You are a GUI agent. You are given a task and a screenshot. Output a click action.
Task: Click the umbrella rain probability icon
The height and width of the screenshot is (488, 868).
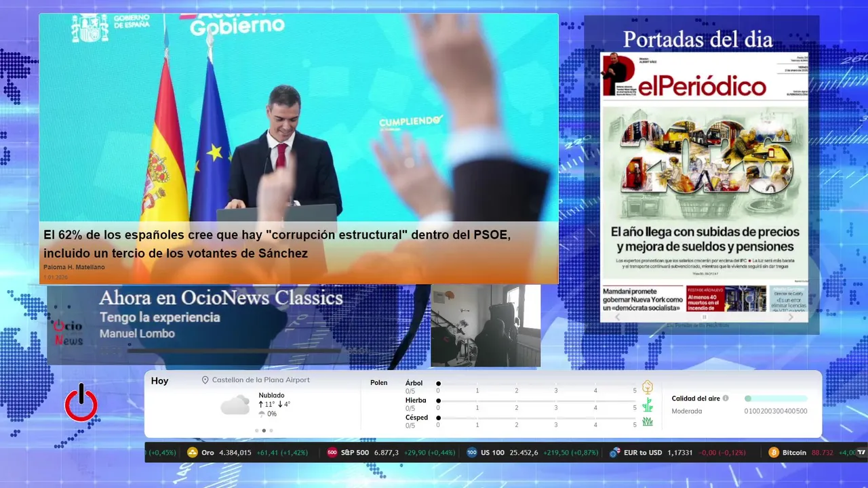[x=262, y=414]
